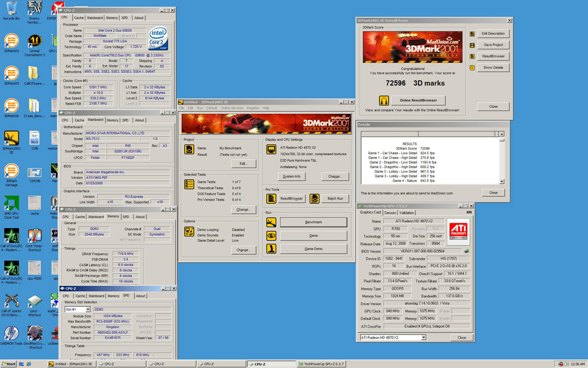Click the Game Demo button
Screen dimensions: 588x368
313,249
